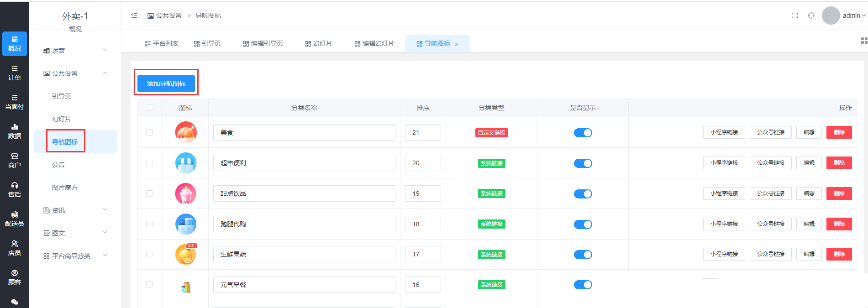The image size is (868, 308).
Task: Click the 自定义链接 tag in 美食 row
Action: (x=492, y=133)
